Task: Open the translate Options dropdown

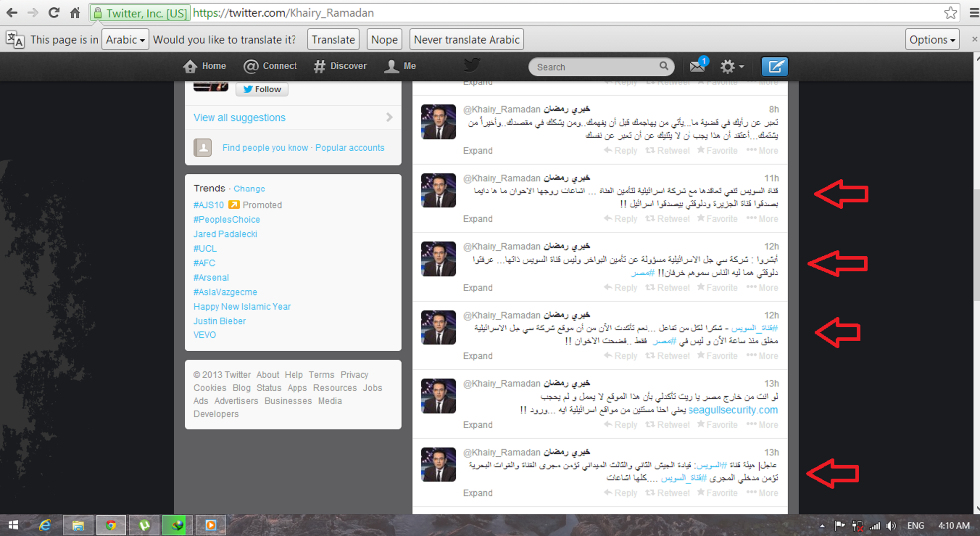Action: tap(932, 40)
